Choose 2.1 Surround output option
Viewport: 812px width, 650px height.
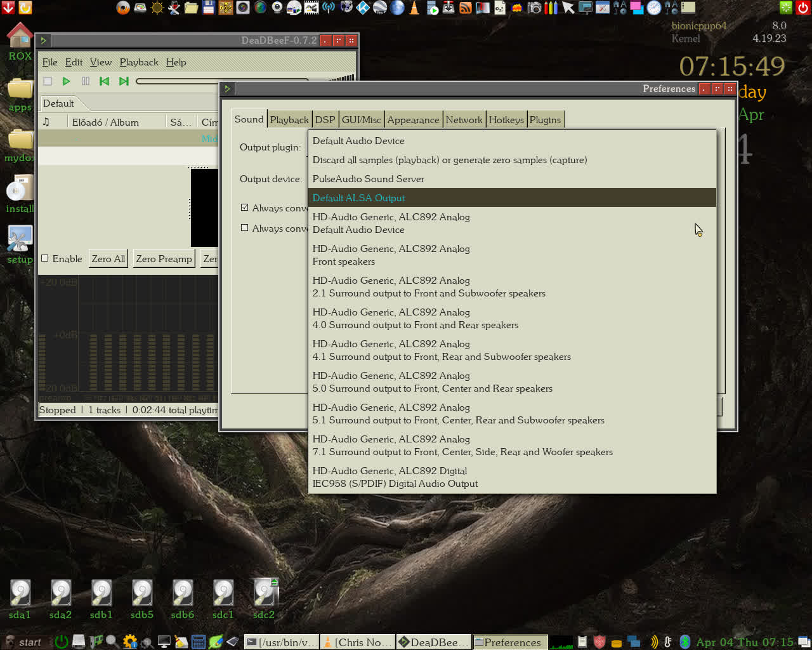(512, 287)
